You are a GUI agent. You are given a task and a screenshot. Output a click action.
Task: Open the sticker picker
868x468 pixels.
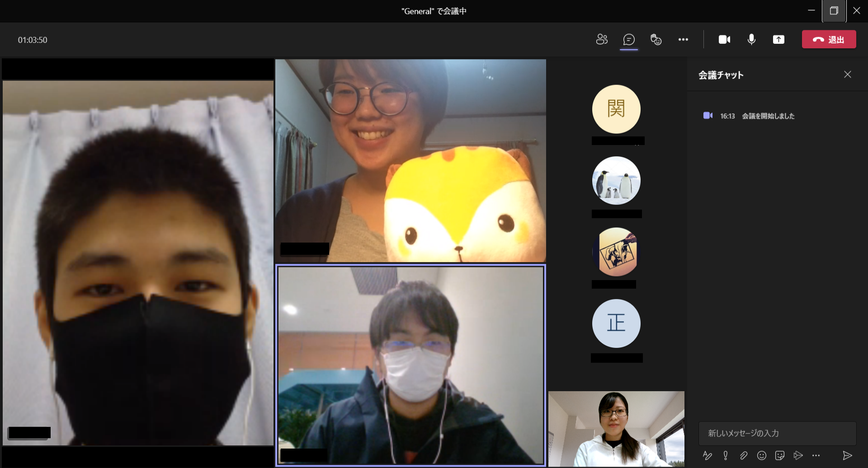780,456
